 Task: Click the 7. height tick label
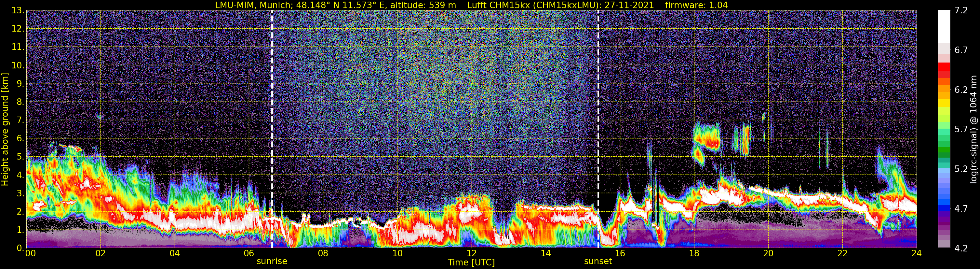click(x=20, y=120)
